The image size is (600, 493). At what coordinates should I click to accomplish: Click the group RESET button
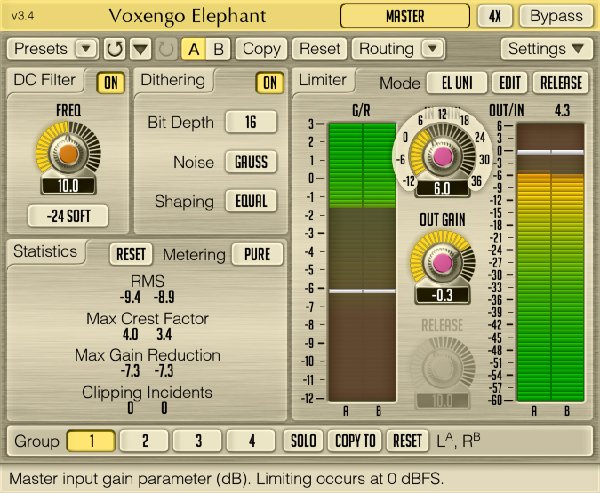407,441
